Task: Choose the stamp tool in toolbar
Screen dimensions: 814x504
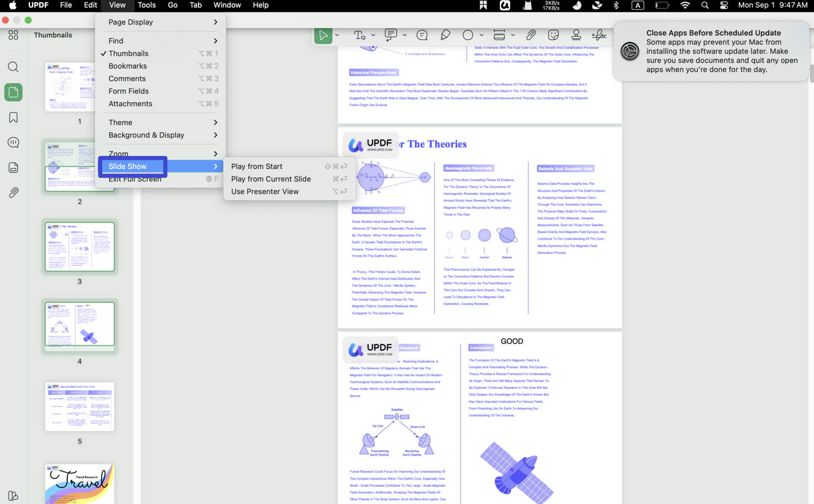Action: (576, 35)
